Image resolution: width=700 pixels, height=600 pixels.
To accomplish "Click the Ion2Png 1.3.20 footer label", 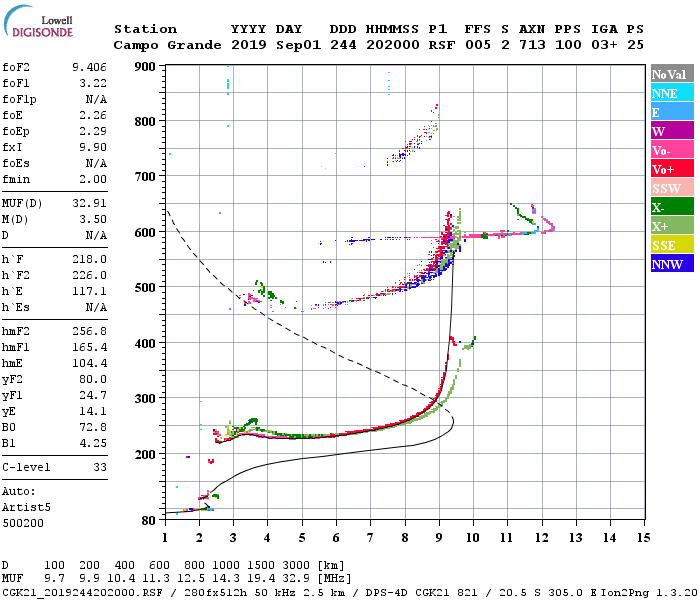I will coord(649,593).
